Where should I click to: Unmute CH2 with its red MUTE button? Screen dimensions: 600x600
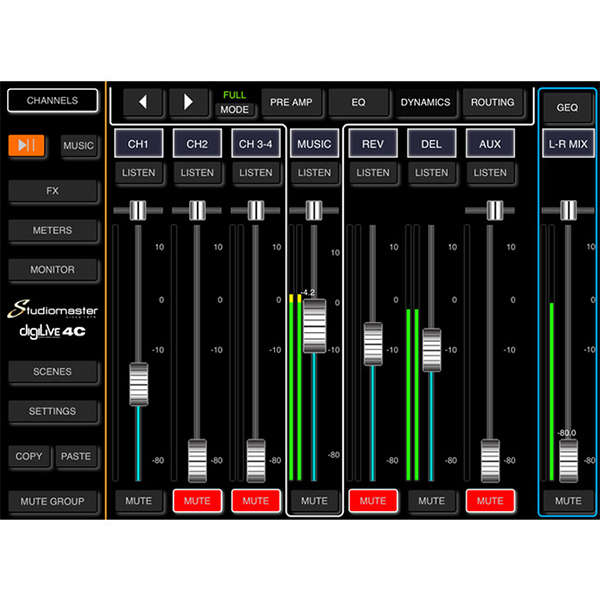pyautogui.click(x=197, y=501)
